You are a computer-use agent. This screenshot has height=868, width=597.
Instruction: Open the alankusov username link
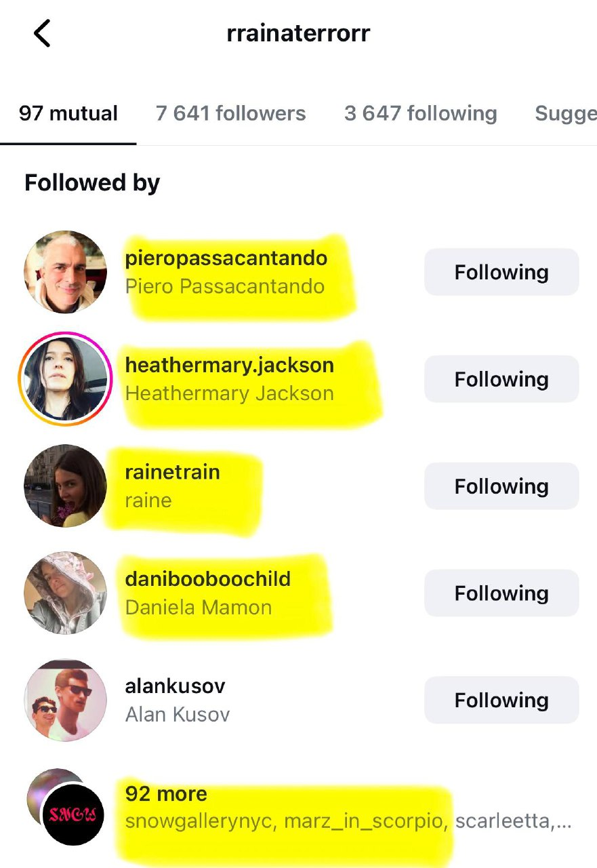click(175, 686)
